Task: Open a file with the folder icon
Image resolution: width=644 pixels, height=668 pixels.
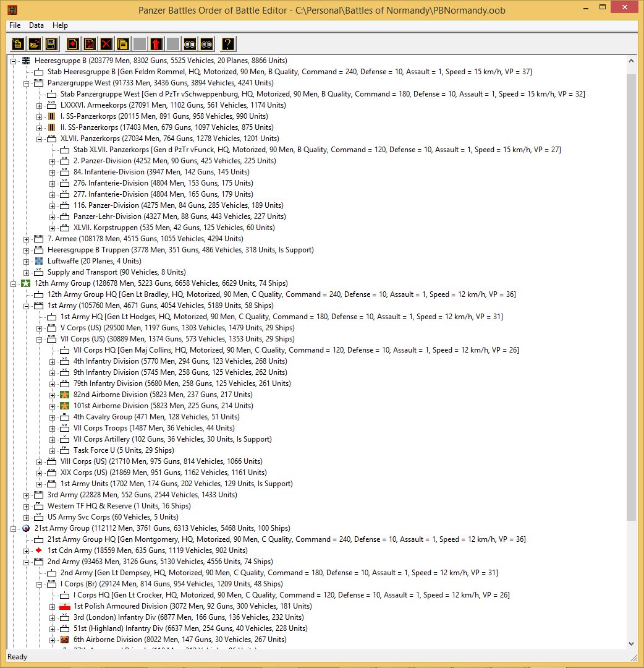Action: click(35, 44)
